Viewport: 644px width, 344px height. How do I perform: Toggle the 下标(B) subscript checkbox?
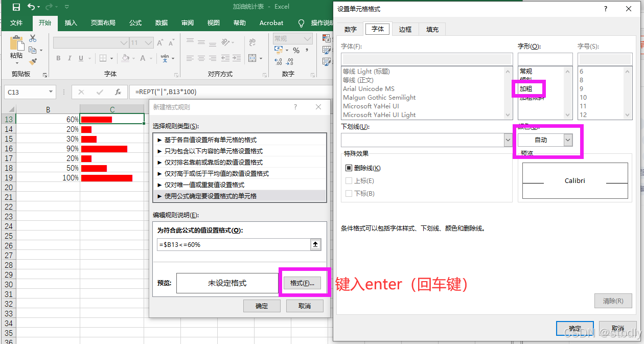(349, 193)
